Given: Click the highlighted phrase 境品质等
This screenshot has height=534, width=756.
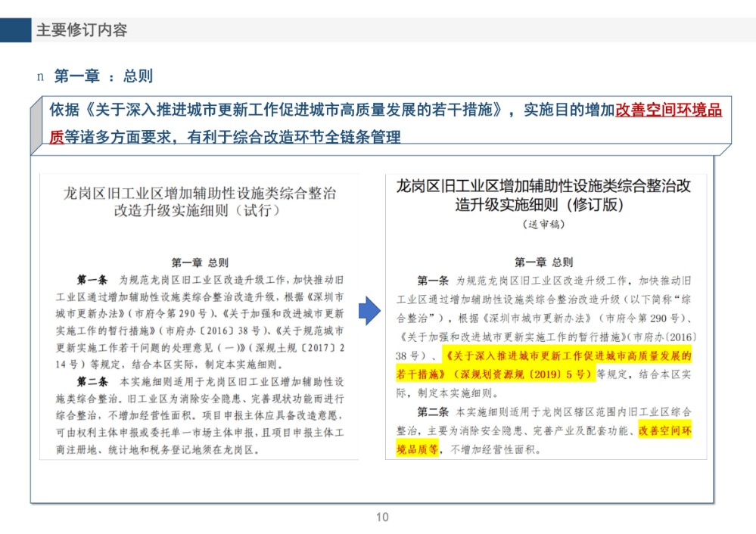Looking at the screenshot, I should (418, 449).
